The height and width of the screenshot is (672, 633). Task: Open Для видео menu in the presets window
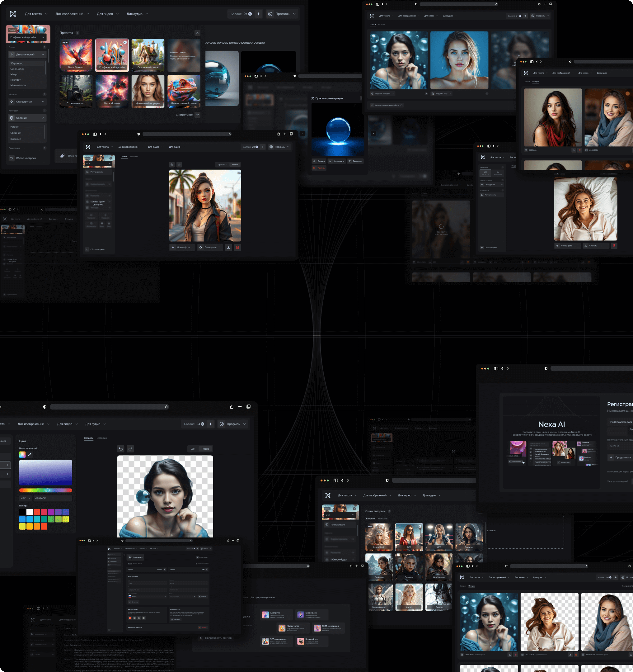tap(108, 14)
